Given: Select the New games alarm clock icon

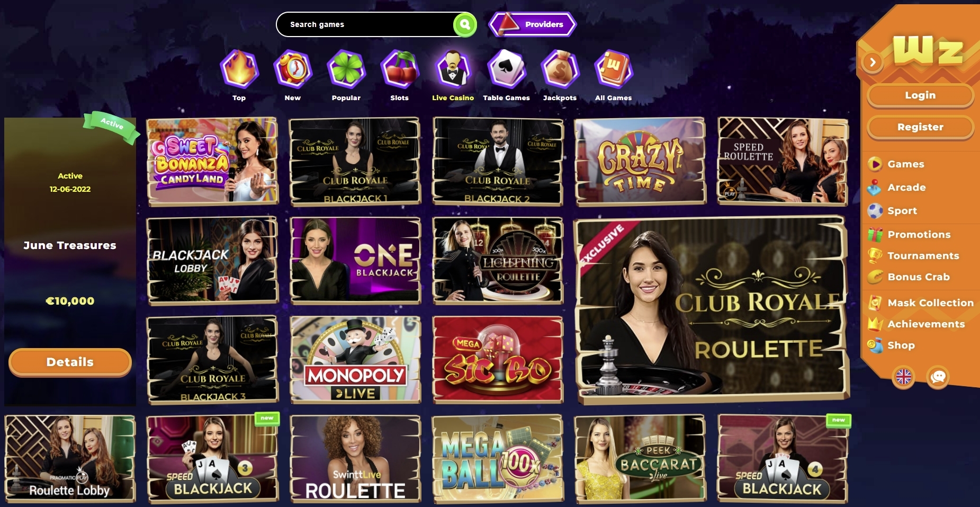Looking at the screenshot, I should (293, 69).
